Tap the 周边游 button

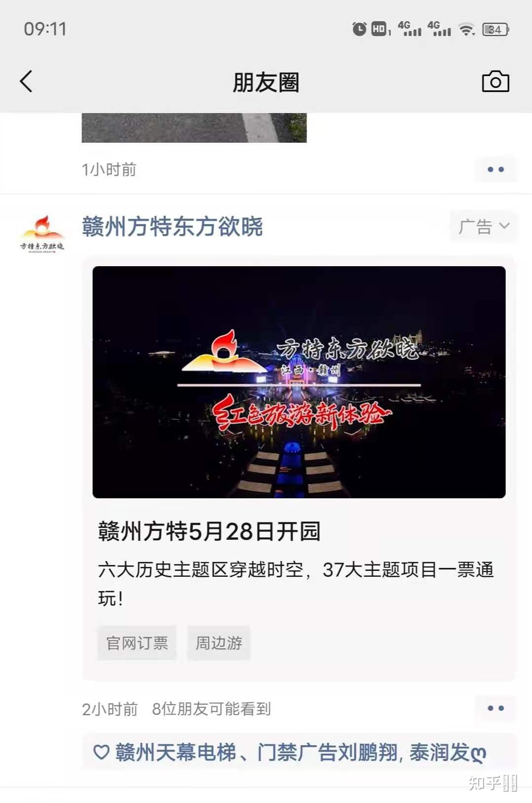click(x=219, y=643)
